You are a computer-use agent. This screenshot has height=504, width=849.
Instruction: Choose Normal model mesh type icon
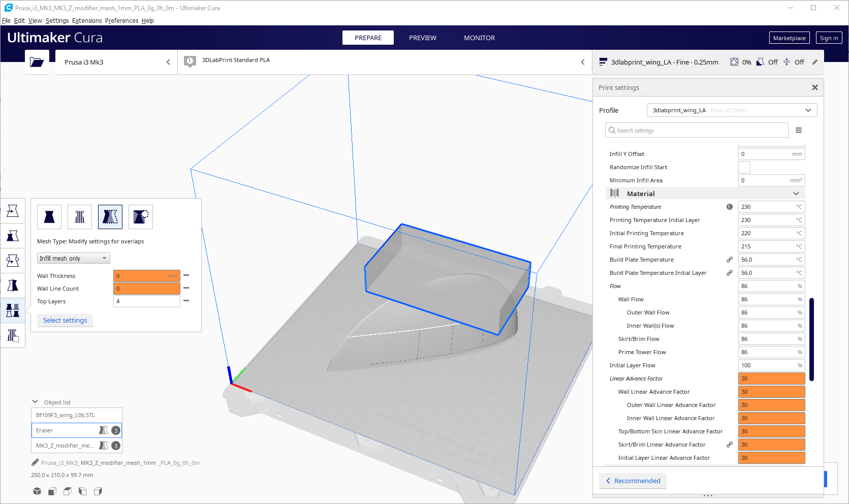pos(49,217)
